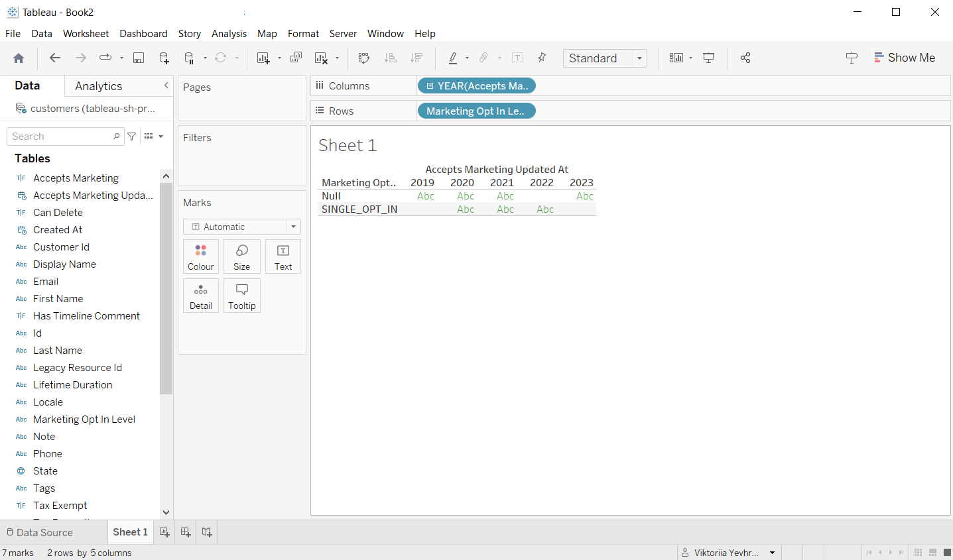This screenshot has width=953, height=560.
Task: Click the Save icon in the toolbar
Action: [138, 58]
